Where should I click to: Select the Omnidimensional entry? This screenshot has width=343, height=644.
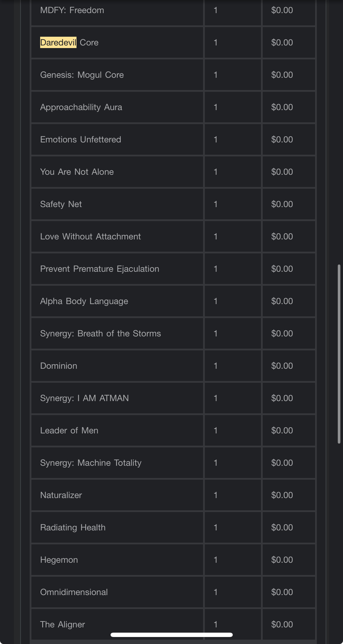[74, 592]
